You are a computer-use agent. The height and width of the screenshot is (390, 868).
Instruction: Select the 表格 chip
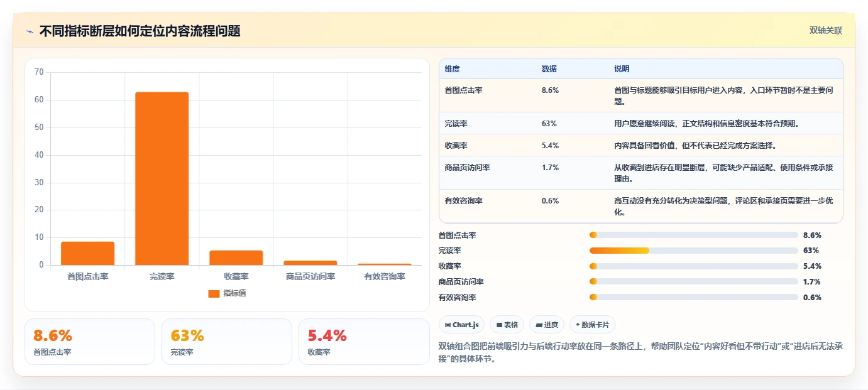coord(507,325)
